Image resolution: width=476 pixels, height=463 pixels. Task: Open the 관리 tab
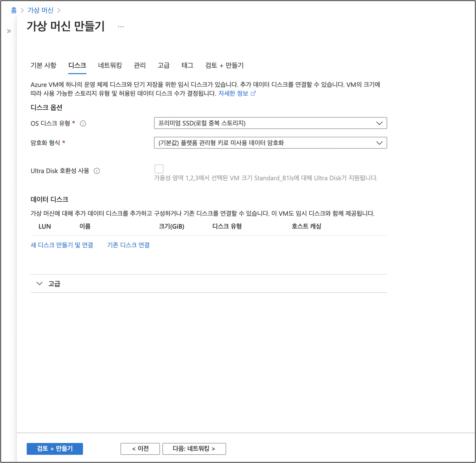(140, 65)
